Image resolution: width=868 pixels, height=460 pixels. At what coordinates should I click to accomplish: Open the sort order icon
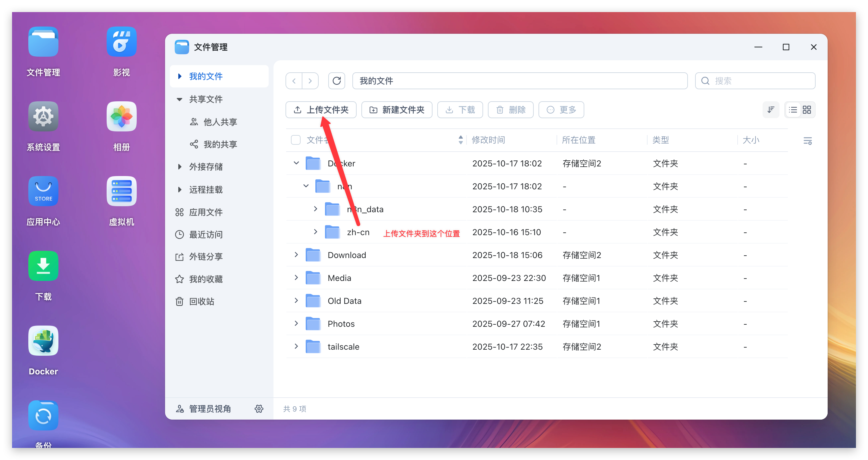tap(771, 110)
